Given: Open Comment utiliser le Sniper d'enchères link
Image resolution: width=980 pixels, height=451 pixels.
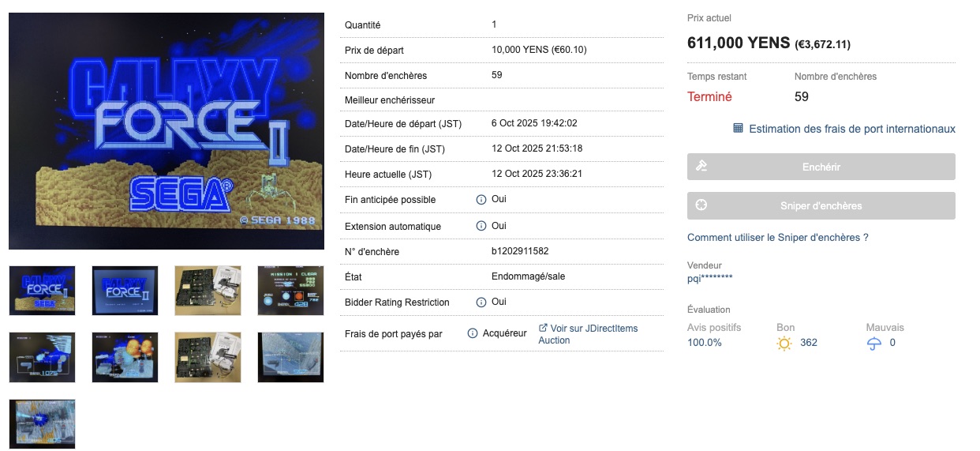Looking at the screenshot, I should [x=777, y=237].
